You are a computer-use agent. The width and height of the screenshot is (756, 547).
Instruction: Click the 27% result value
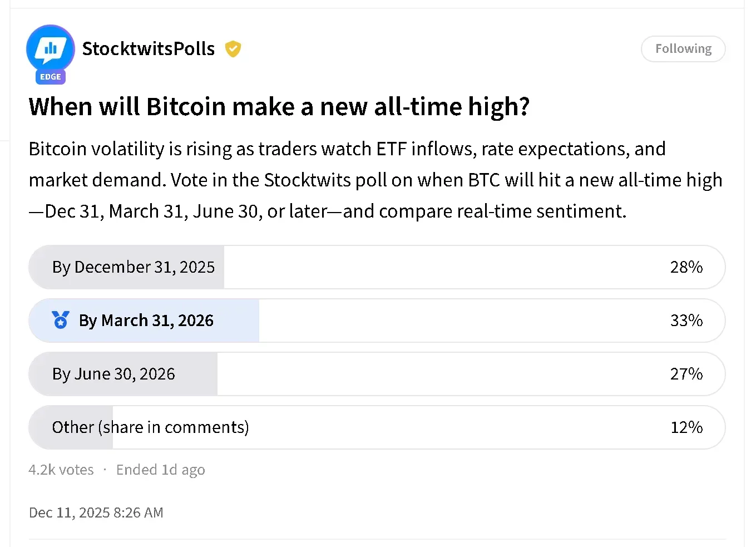coord(686,374)
